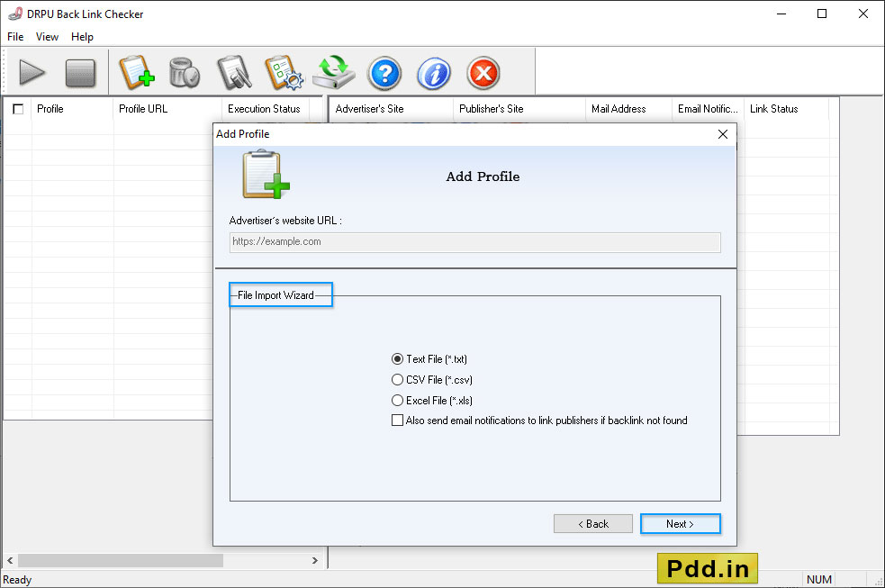Click the Profile column header
Screen dimensions: 885x588
point(72,109)
